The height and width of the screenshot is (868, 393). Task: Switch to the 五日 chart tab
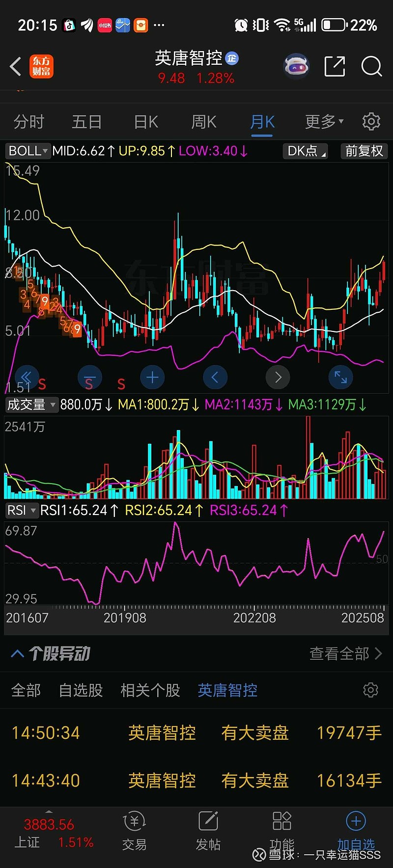click(x=87, y=121)
